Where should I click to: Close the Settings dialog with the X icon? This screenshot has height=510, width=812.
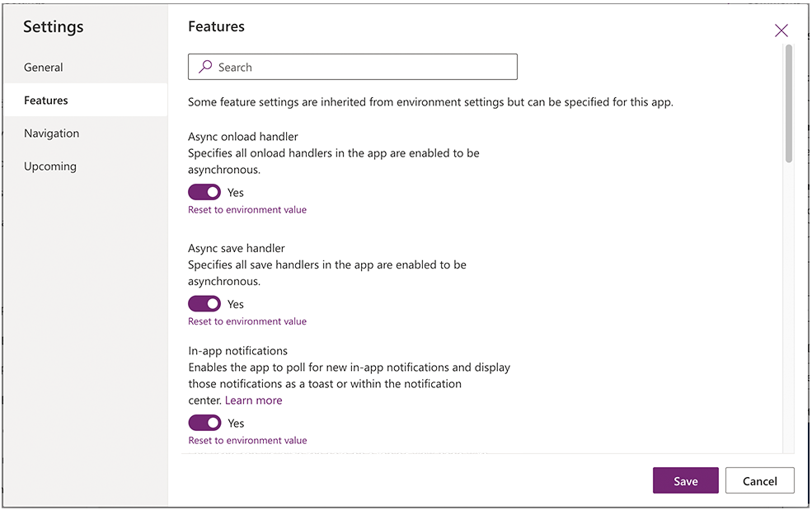pyautogui.click(x=781, y=30)
